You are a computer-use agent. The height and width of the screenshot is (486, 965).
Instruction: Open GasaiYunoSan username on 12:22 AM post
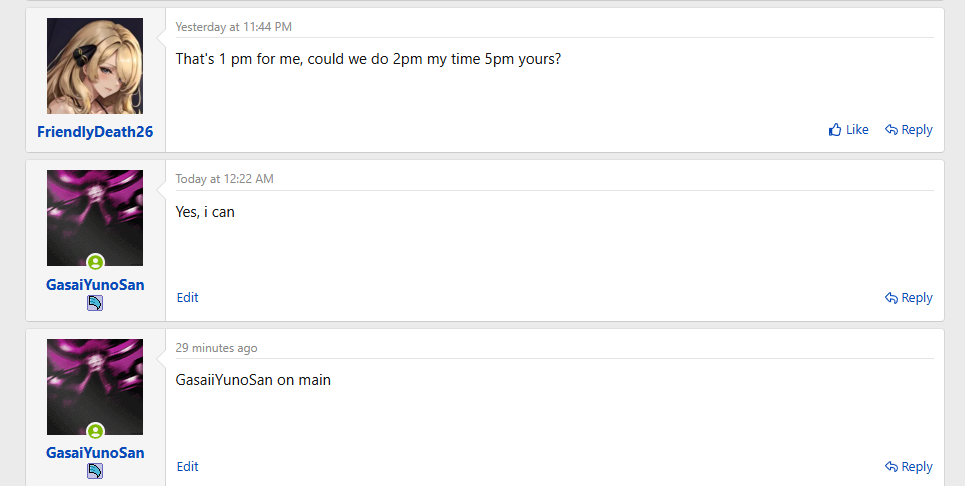point(95,285)
